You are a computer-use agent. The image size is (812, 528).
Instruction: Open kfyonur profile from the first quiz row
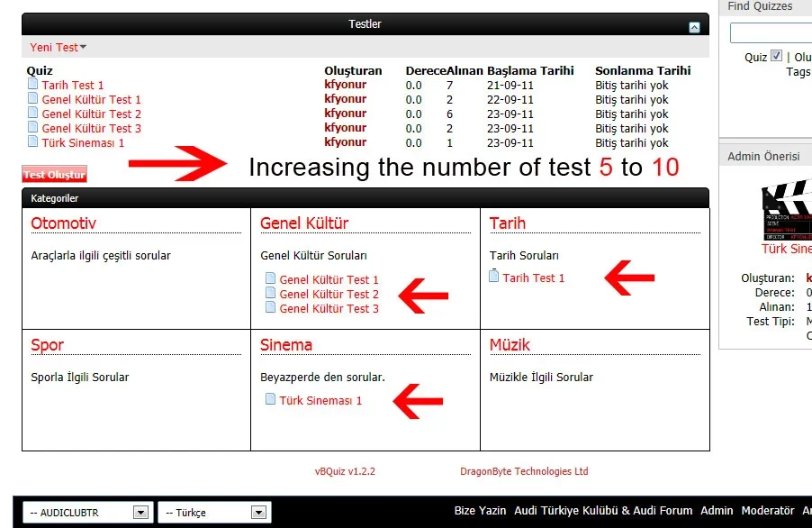point(345,85)
